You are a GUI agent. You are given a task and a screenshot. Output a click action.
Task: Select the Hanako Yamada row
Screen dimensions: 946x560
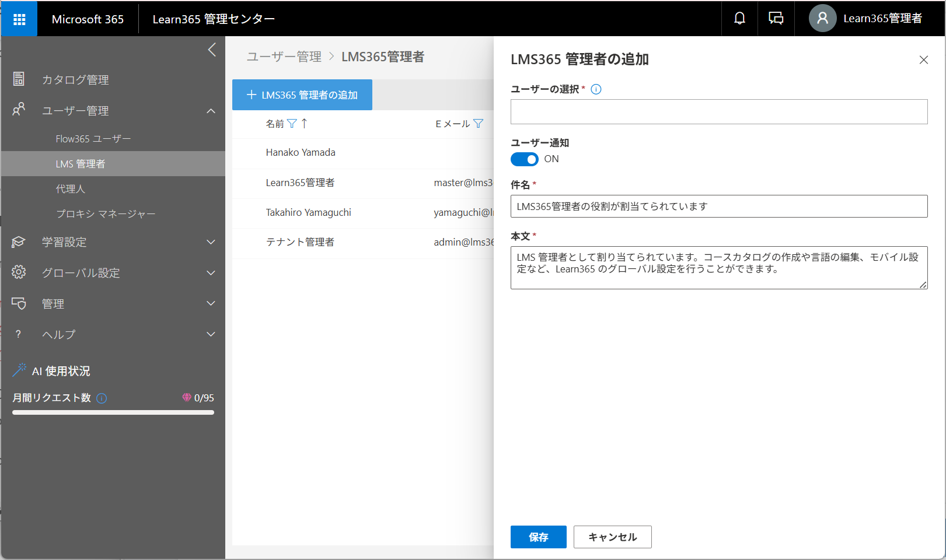(363, 153)
